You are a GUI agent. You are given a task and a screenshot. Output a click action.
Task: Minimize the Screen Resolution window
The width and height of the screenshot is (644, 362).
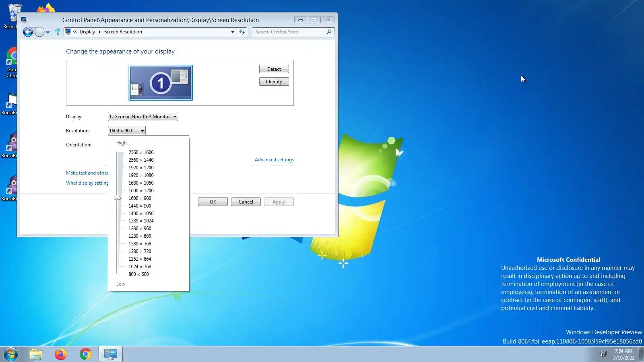pos(300,20)
